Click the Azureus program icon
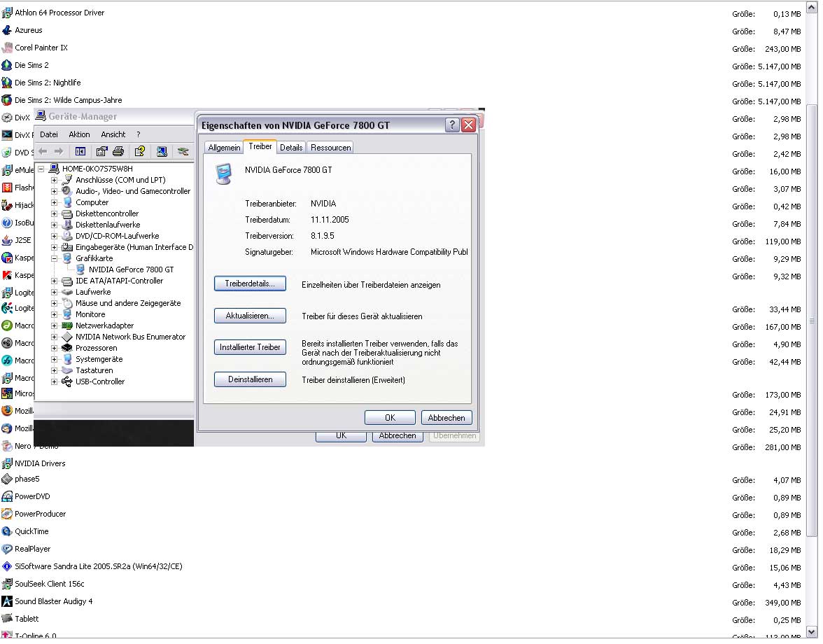823x644 pixels. [x=7, y=30]
